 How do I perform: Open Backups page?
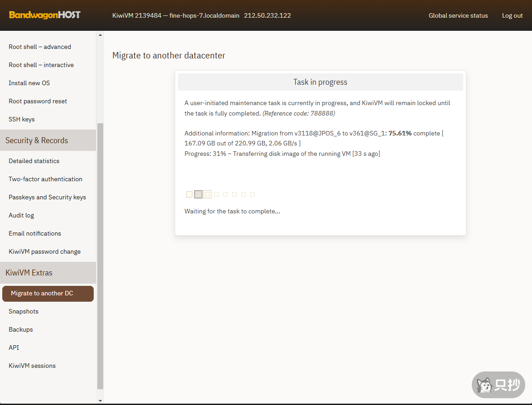pos(21,330)
